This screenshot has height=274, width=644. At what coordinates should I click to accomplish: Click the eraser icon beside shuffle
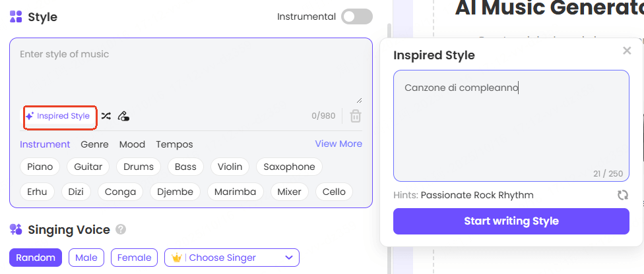click(x=123, y=117)
